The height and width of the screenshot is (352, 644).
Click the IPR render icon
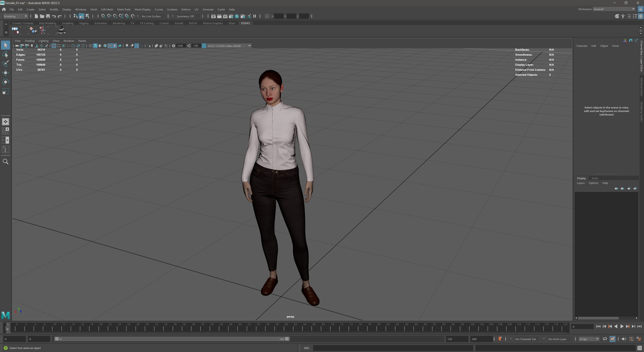(x=225, y=16)
